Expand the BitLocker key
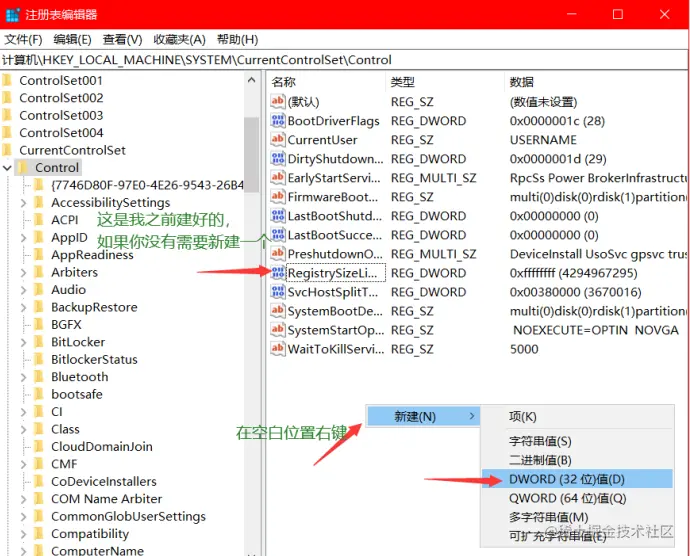The height and width of the screenshot is (556, 690). [x=23, y=342]
